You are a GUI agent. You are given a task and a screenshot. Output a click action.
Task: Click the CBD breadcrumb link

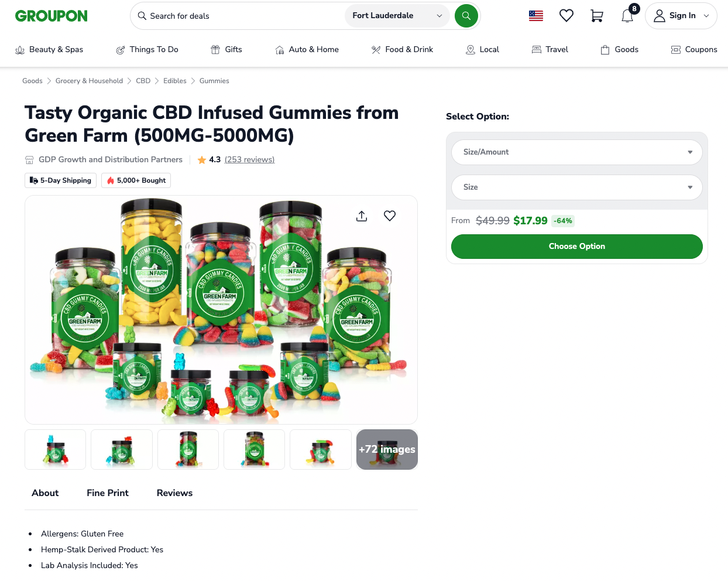pos(143,81)
